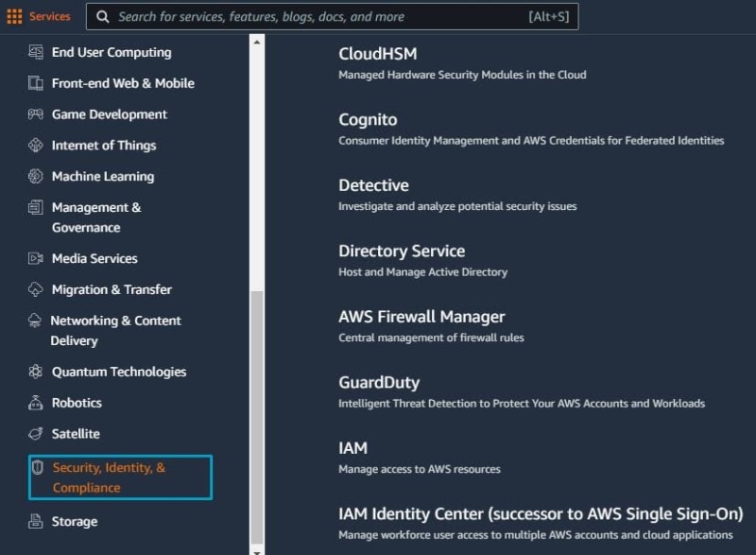Screen dimensions: 756x555
Task: Focus the services search field
Action: point(333,17)
